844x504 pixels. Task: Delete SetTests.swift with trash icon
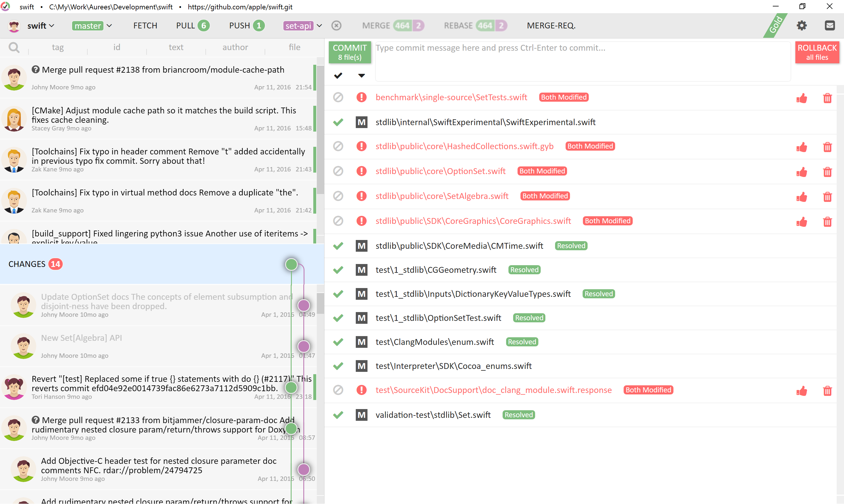pos(827,98)
